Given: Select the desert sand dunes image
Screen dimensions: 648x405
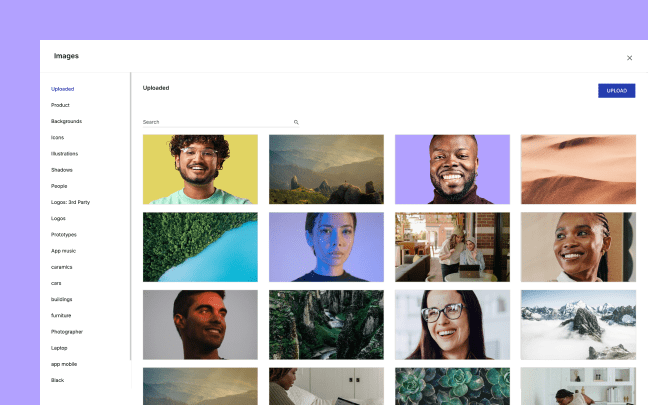Looking at the screenshot, I should tap(578, 169).
